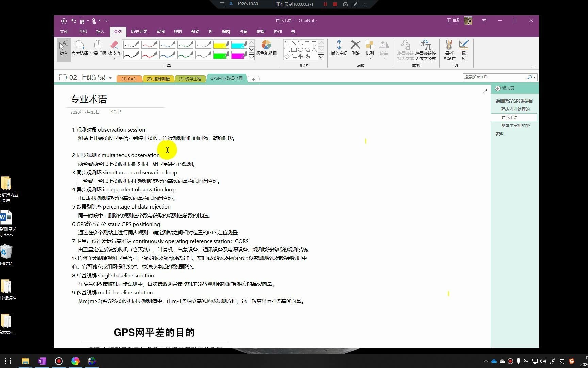588x368 pixels.
Task: Open the 02_上课记录 notebook dropdown
Action: click(x=110, y=78)
